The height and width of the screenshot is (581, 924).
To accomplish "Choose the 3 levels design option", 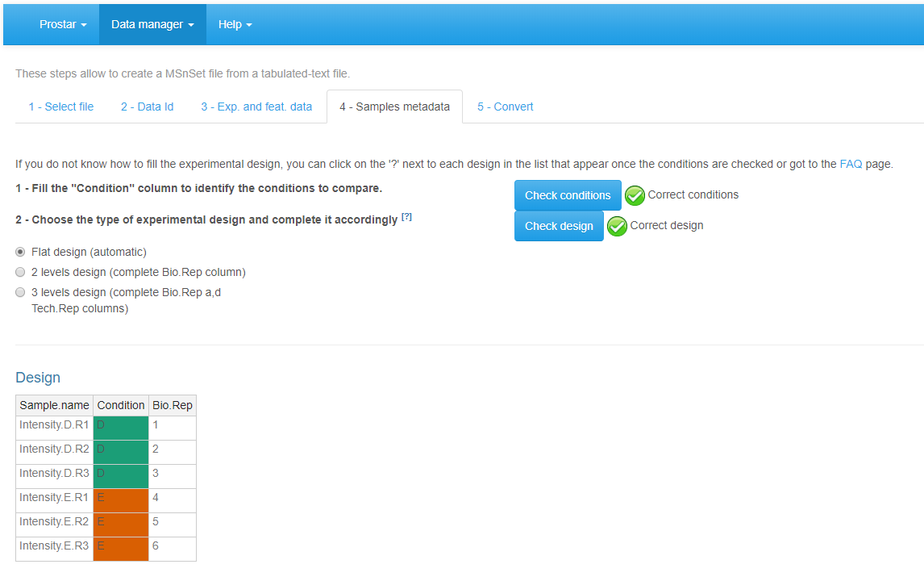I will tap(20, 292).
